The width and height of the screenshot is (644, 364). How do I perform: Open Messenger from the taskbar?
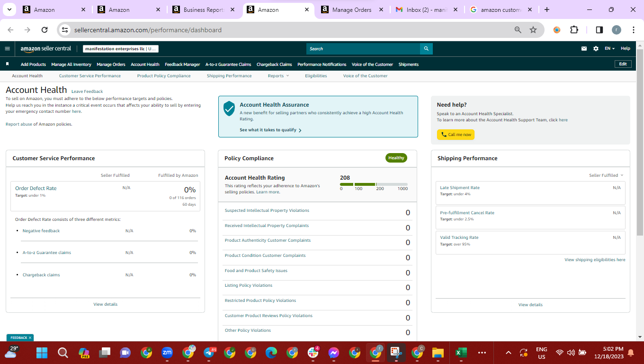click(x=333, y=353)
